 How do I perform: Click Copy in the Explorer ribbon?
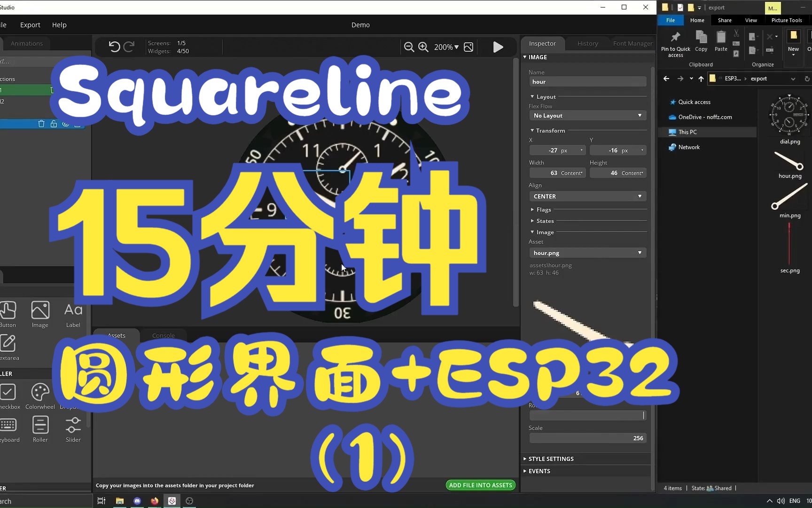(701, 41)
